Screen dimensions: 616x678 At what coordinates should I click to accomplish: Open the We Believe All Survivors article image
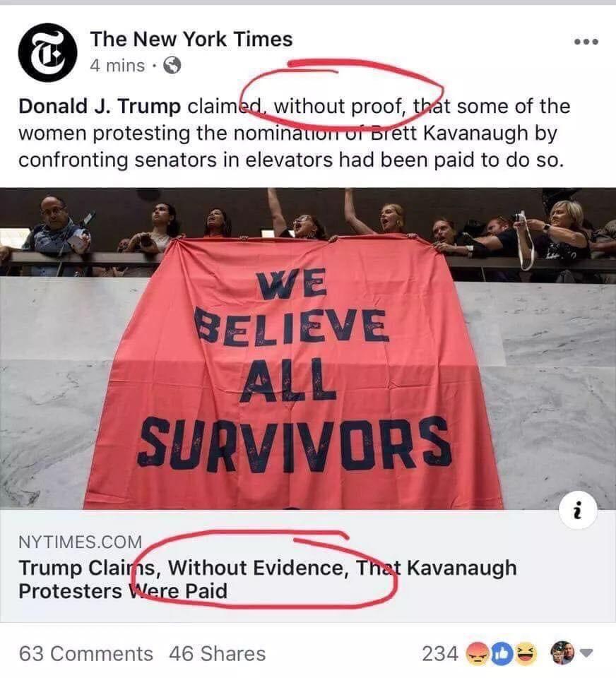pyautogui.click(x=308, y=348)
